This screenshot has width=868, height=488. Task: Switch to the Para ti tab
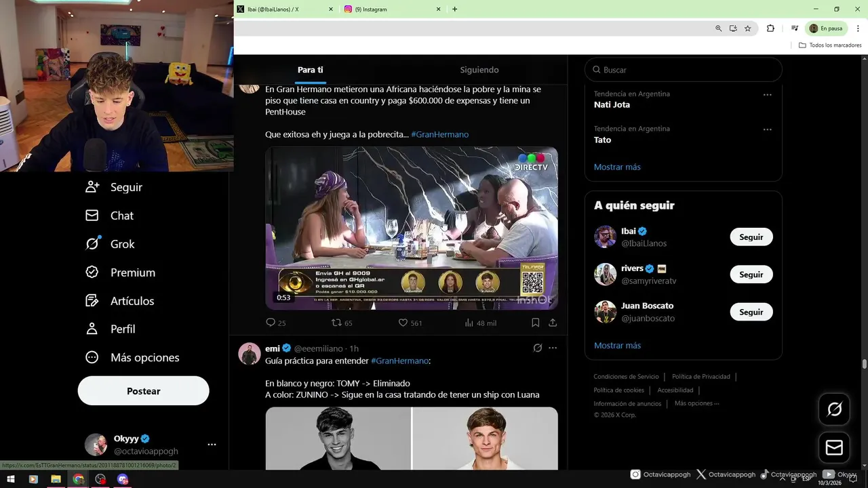(310, 70)
